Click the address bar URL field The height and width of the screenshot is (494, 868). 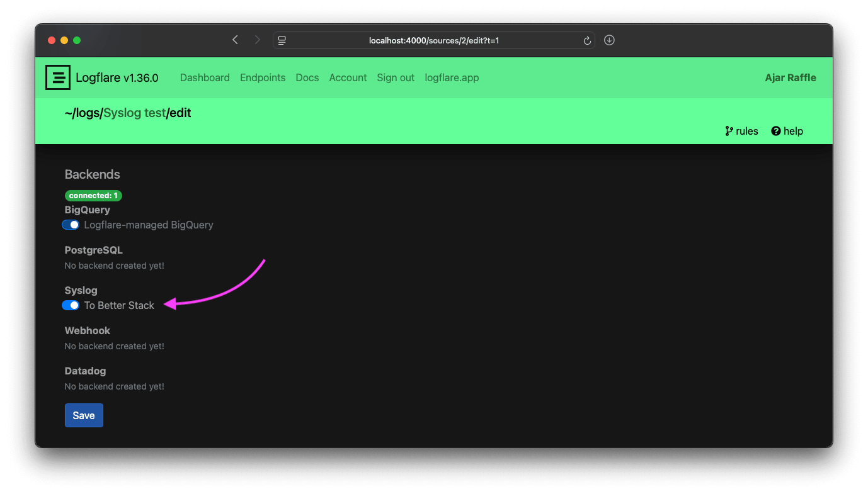(x=433, y=40)
